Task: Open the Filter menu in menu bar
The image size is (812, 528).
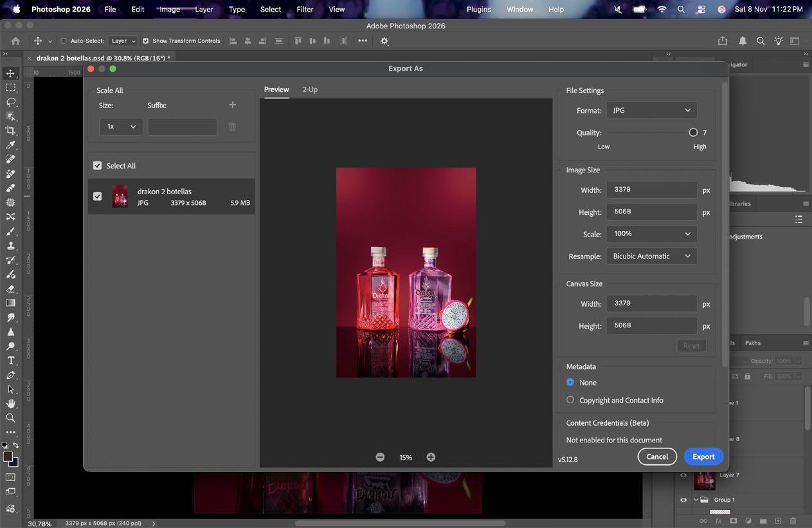Action: pos(305,9)
